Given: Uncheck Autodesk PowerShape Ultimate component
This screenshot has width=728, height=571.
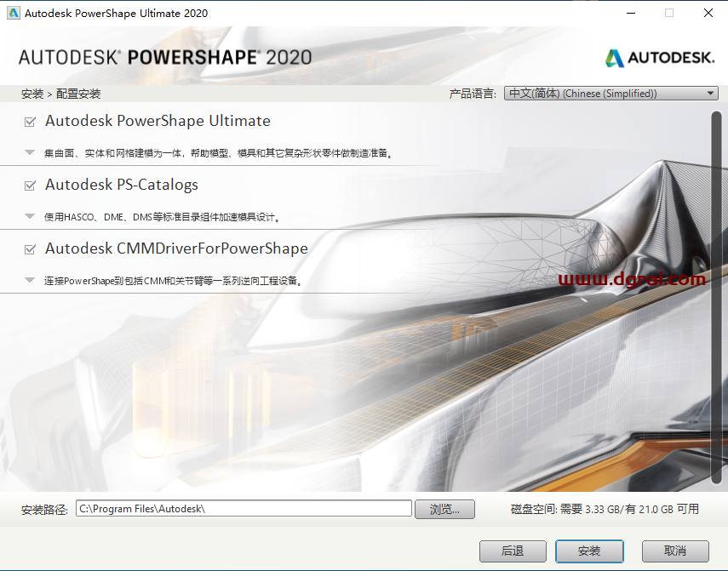Looking at the screenshot, I should click(x=28, y=121).
